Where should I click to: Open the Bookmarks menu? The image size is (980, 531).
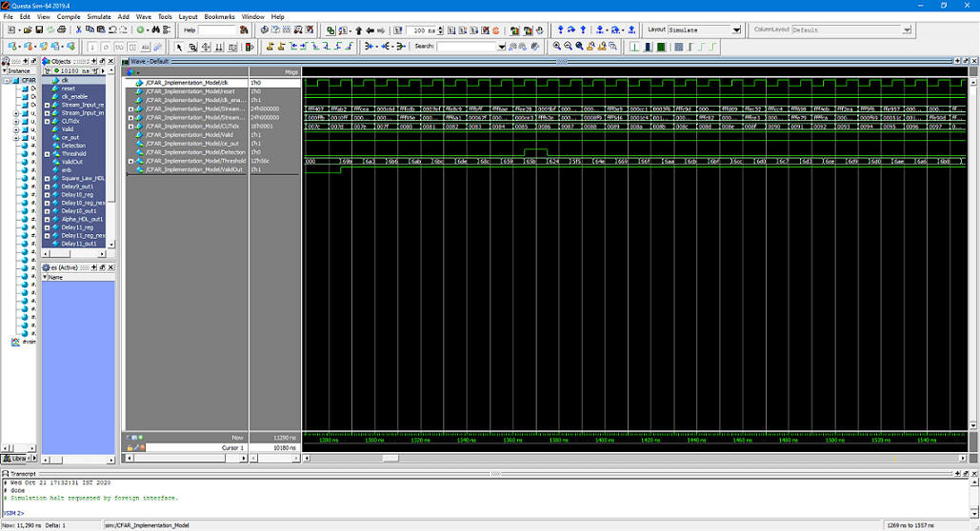219,17
